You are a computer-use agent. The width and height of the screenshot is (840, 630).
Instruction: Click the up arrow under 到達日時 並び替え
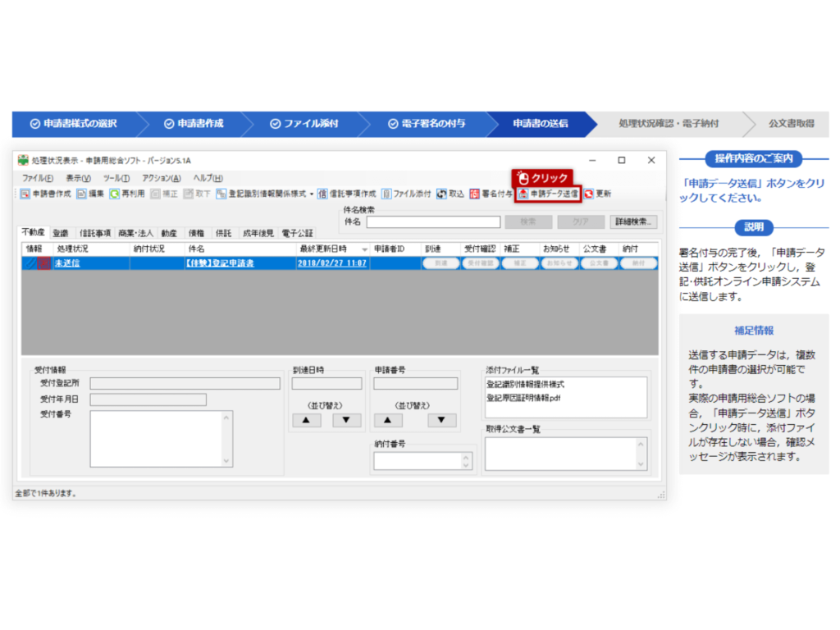pos(307,420)
